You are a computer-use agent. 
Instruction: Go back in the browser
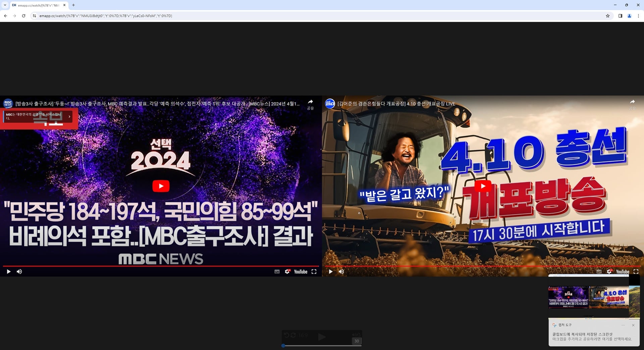5,16
